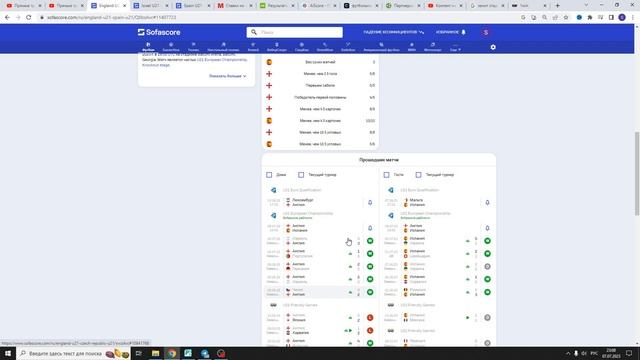
Task: Open the Настольный теннис sport icon
Action: tap(223, 47)
